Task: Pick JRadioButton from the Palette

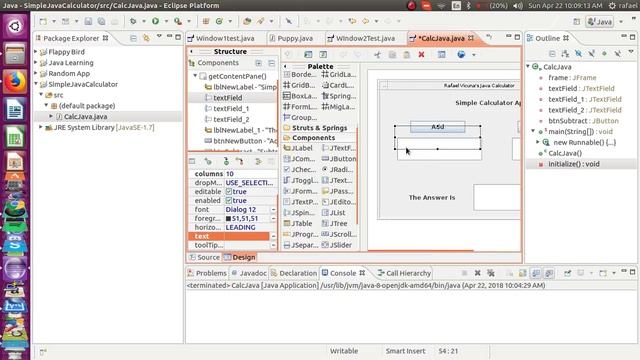Action: coord(338,169)
